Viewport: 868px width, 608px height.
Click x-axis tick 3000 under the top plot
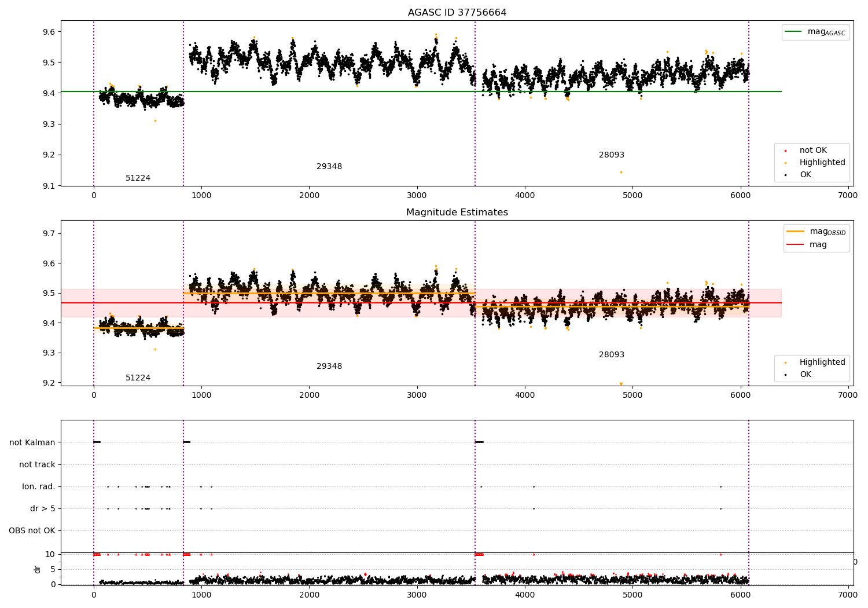click(417, 196)
